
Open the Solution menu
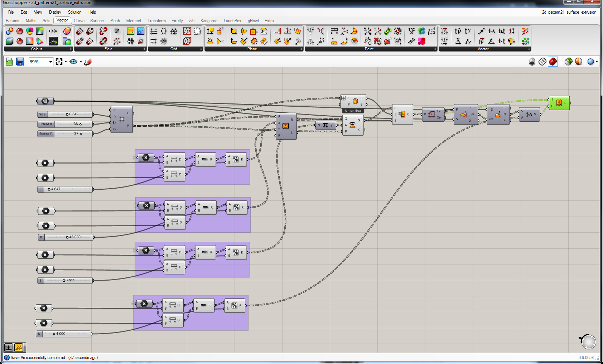click(74, 12)
